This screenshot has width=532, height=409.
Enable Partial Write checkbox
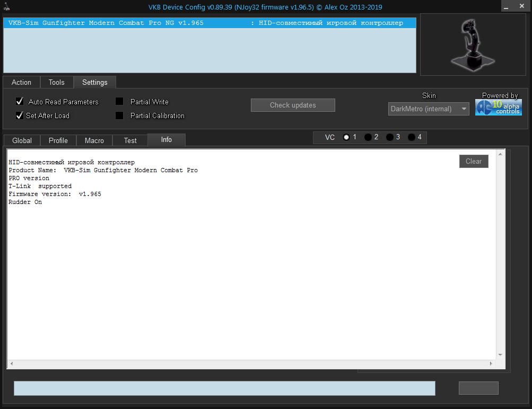119,101
